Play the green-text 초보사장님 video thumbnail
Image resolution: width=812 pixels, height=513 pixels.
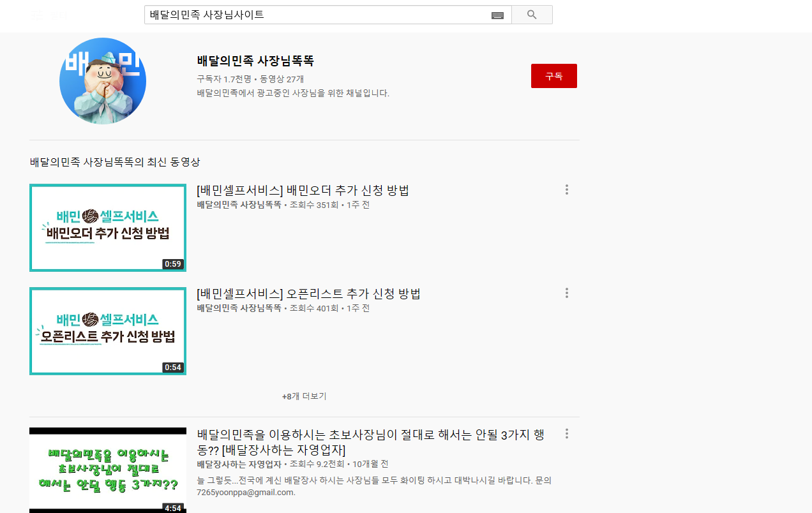tap(108, 470)
